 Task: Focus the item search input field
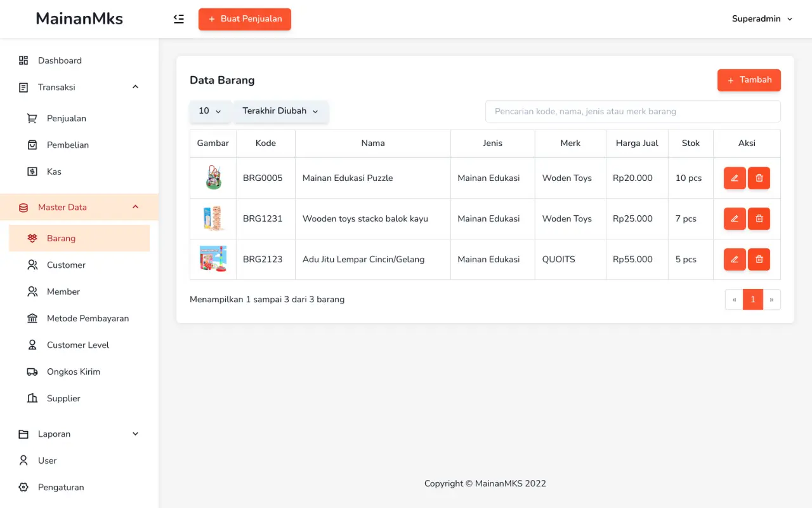pyautogui.click(x=632, y=111)
